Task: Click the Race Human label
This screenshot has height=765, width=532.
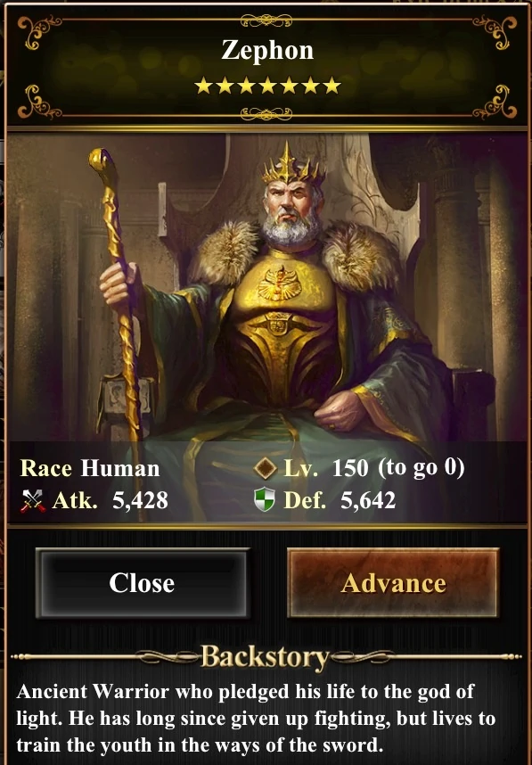Action: tap(90, 468)
